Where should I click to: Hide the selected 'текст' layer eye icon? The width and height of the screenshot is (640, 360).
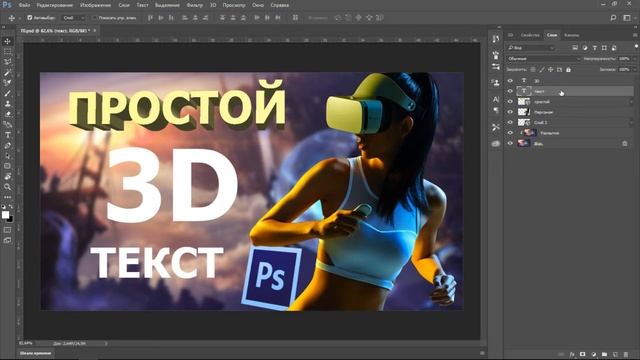[510, 91]
